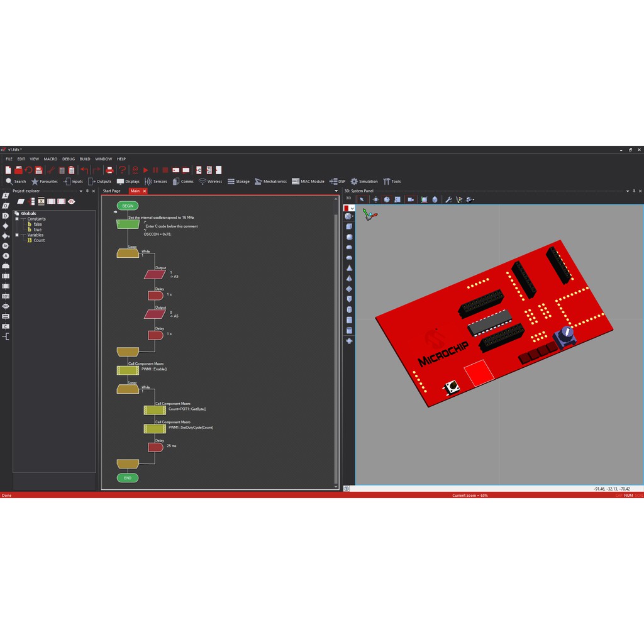Open the Mechatronics components button
Viewport: 644px width, 644px height.
click(270, 181)
